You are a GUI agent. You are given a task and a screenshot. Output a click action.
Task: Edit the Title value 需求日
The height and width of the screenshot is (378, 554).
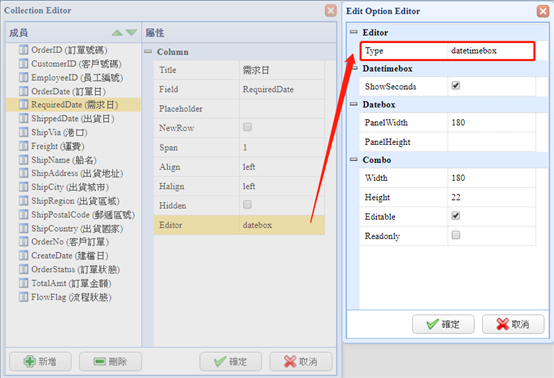pyautogui.click(x=282, y=70)
